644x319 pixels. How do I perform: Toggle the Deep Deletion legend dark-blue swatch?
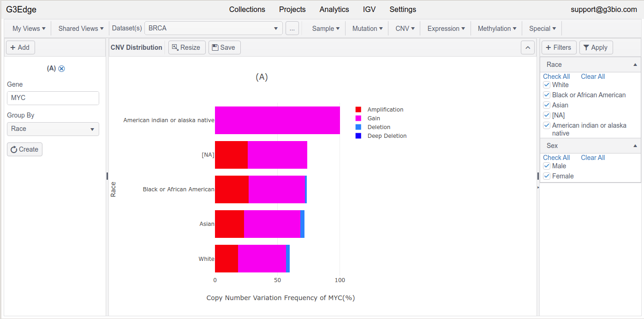[358, 136]
